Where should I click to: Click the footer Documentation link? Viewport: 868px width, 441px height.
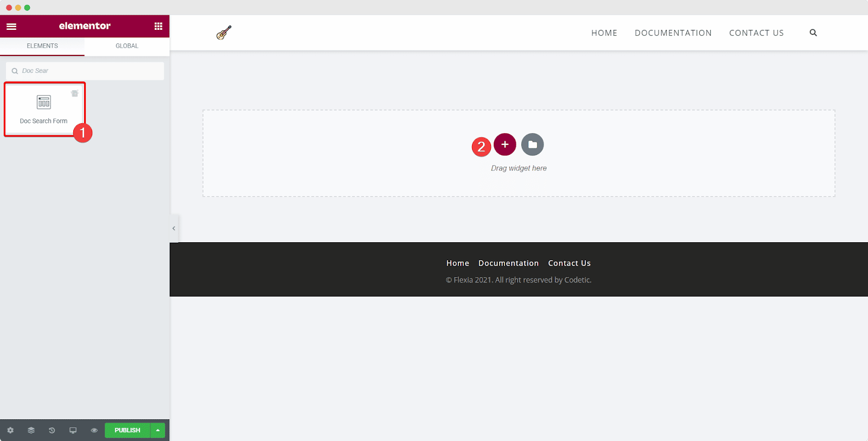(509, 263)
